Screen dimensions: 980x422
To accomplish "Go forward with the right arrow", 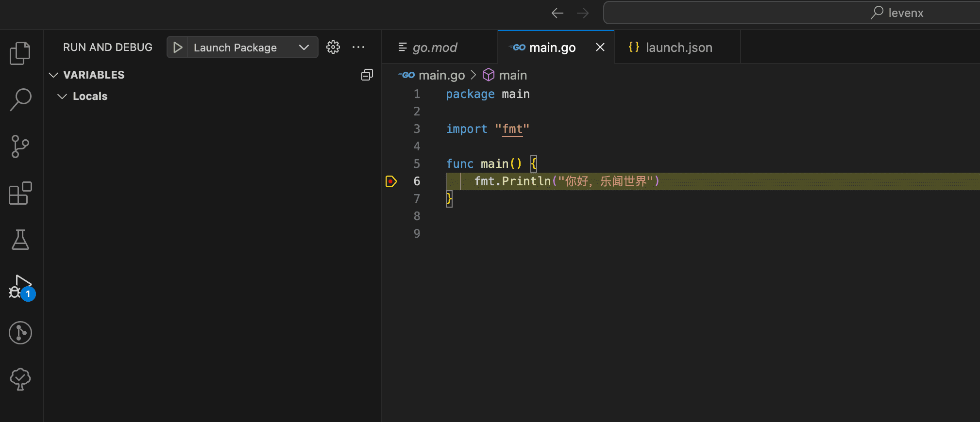I will pyautogui.click(x=583, y=13).
